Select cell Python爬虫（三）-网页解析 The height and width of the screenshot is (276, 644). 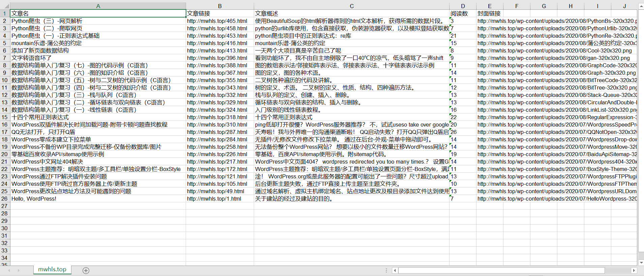pos(98,21)
